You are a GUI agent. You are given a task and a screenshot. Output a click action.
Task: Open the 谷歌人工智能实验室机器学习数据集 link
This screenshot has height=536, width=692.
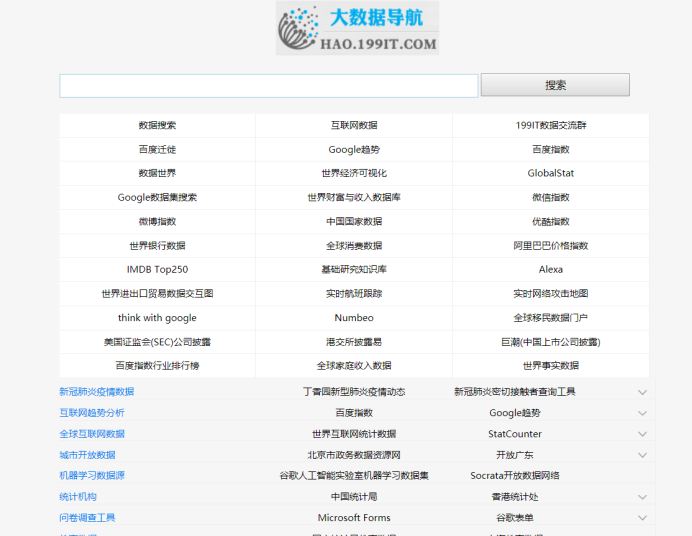tap(354, 476)
